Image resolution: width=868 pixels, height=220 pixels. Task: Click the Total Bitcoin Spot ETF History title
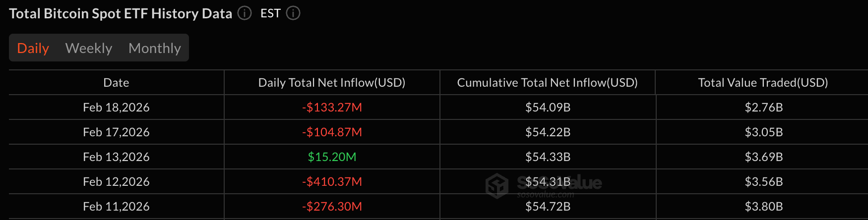click(121, 13)
